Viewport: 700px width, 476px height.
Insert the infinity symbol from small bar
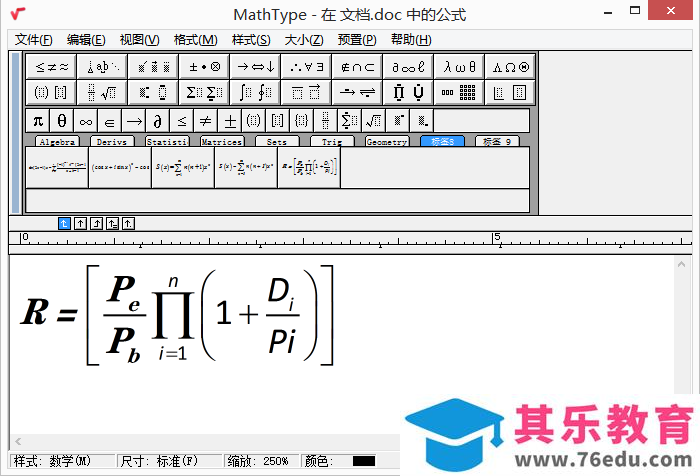pyautogui.click(x=86, y=121)
